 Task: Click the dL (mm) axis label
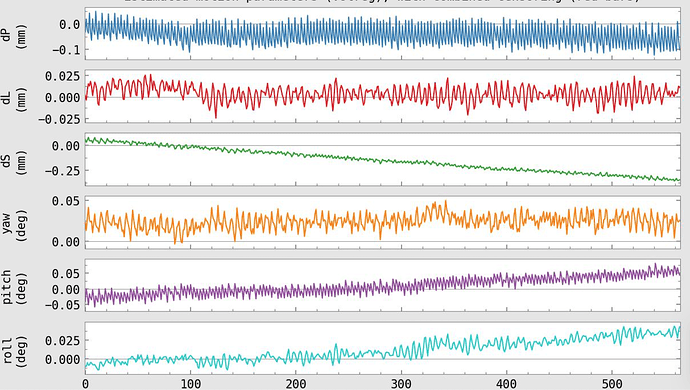tap(13, 99)
